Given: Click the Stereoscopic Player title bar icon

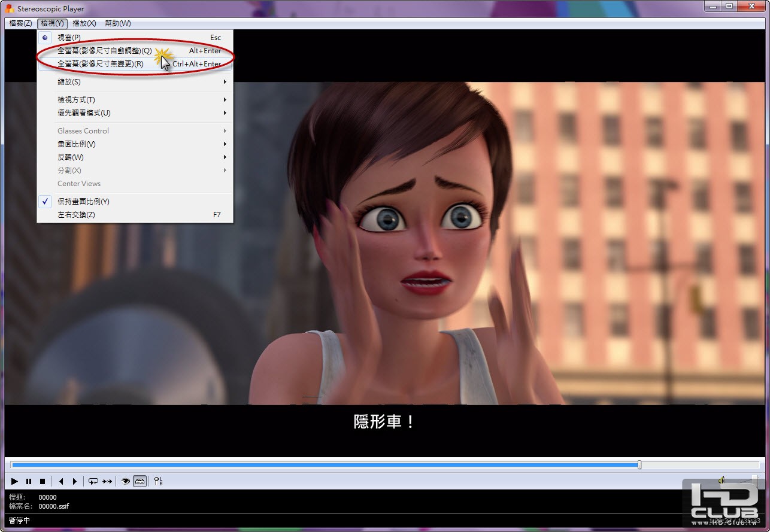Looking at the screenshot, I should coord(10,8).
